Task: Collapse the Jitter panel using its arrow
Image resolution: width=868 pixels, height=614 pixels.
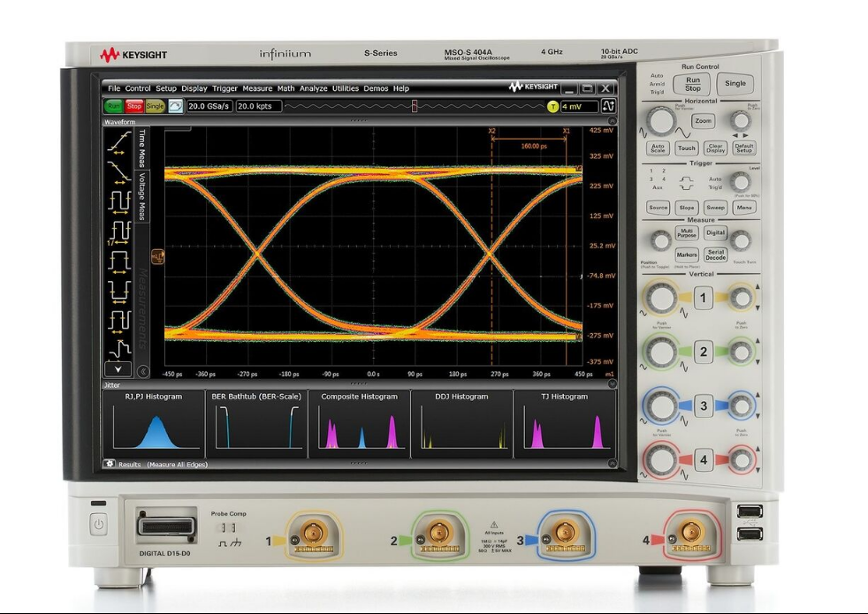Action: click(x=612, y=384)
